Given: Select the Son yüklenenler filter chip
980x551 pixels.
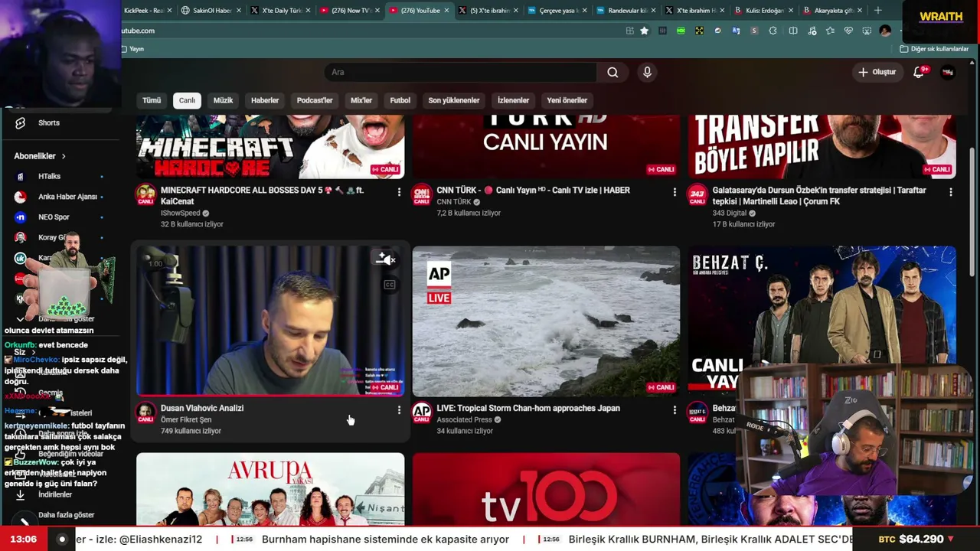Looking at the screenshot, I should (x=454, y=100).
